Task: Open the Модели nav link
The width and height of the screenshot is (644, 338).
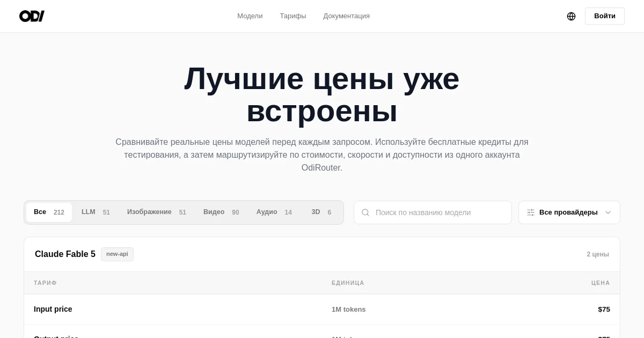Action: (250, 16)
